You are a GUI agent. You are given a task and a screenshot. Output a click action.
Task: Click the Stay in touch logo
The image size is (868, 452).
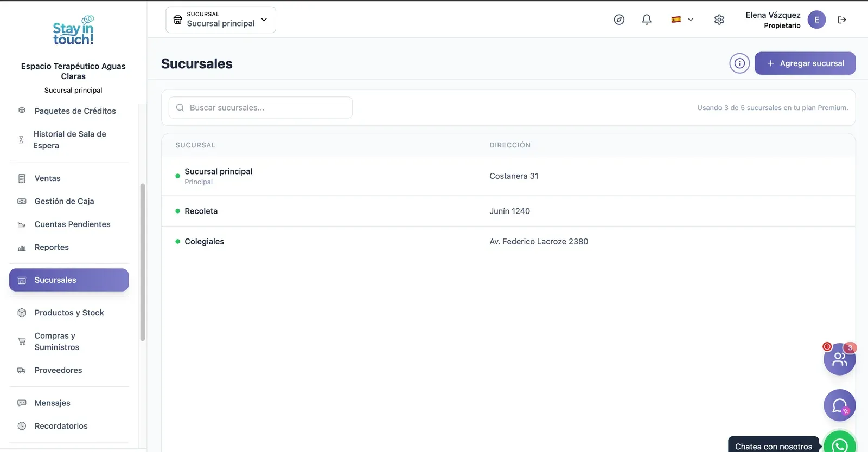(x=73, y=31)
